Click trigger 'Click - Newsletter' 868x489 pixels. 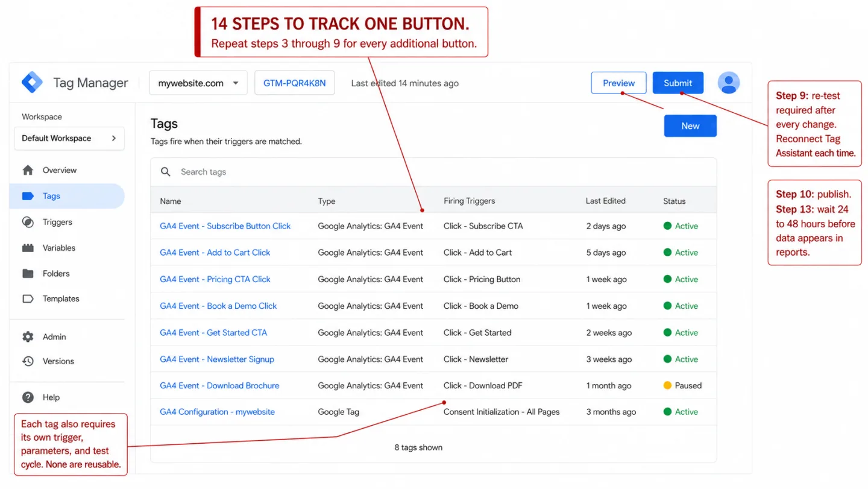(x=476, y=359)
